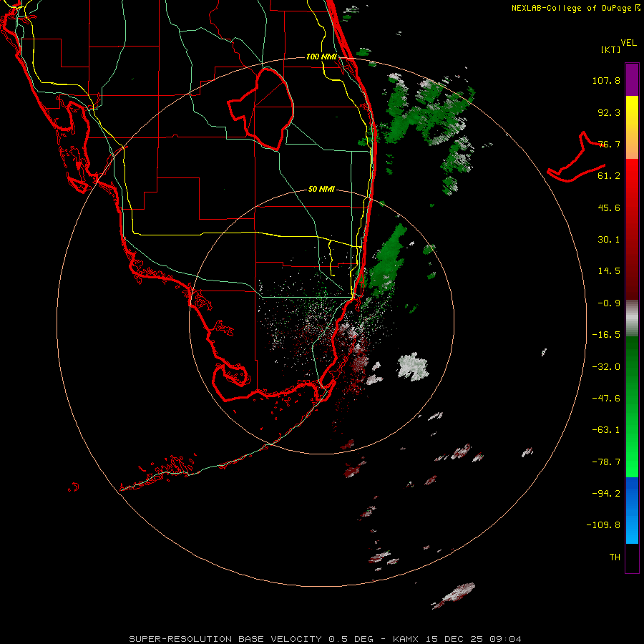This screenshot has width=644, height=644.
Task: Select the 76.7 scale label
Action: [x=609, y=144]
